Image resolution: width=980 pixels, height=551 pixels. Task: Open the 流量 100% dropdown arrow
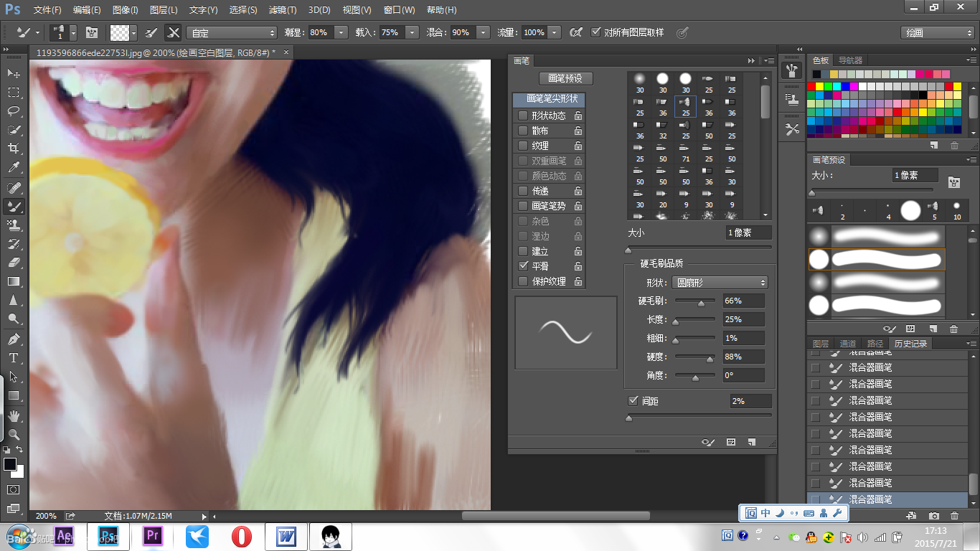coord(555,32)
